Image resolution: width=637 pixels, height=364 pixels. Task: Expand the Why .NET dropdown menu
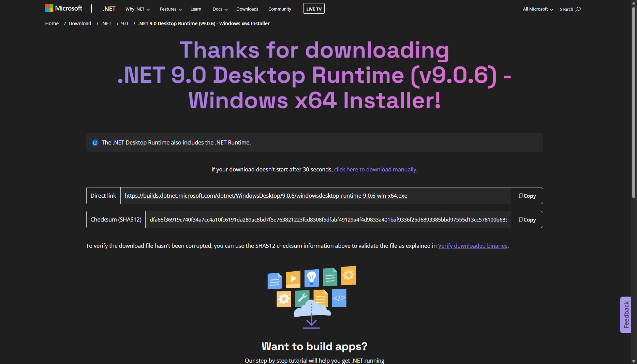pos(137,9)
